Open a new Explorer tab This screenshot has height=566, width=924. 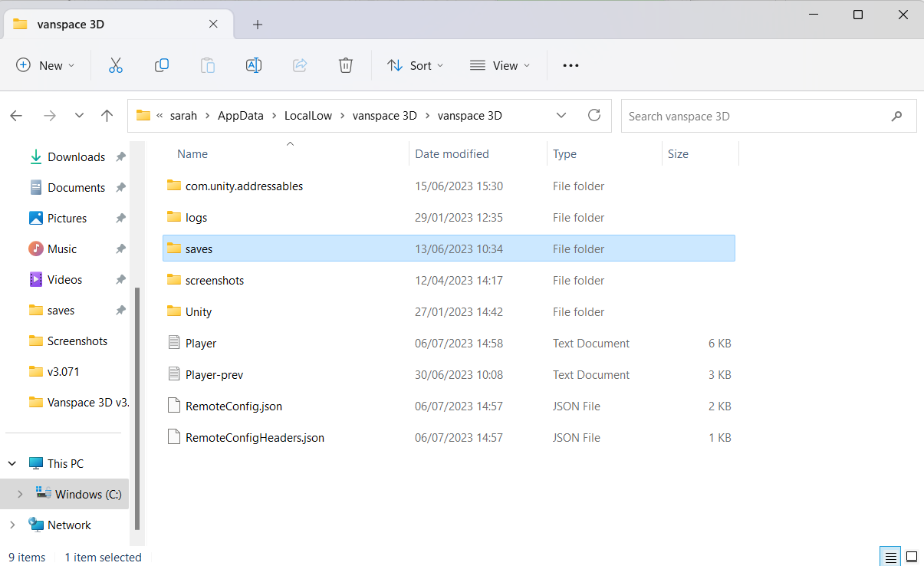[257, 24]
